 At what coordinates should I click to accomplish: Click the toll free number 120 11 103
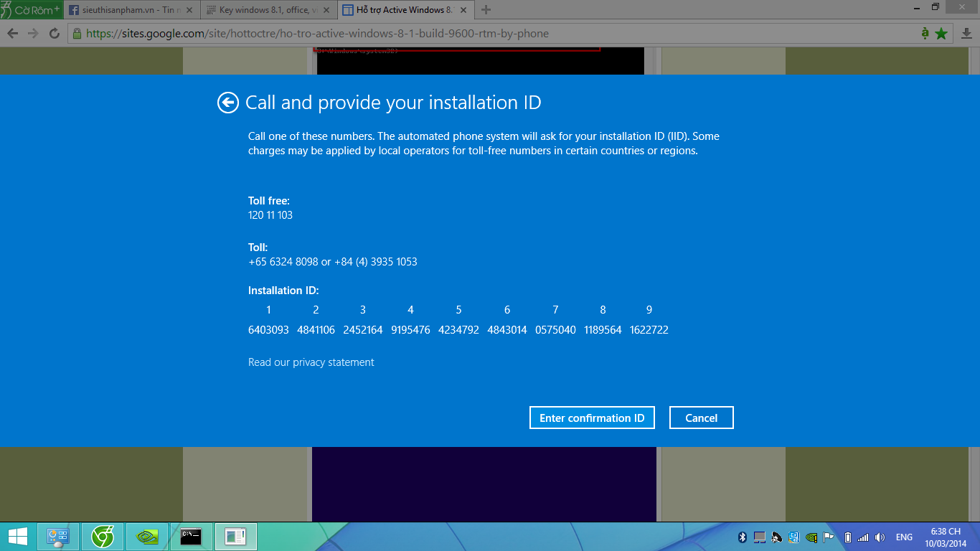270,215
